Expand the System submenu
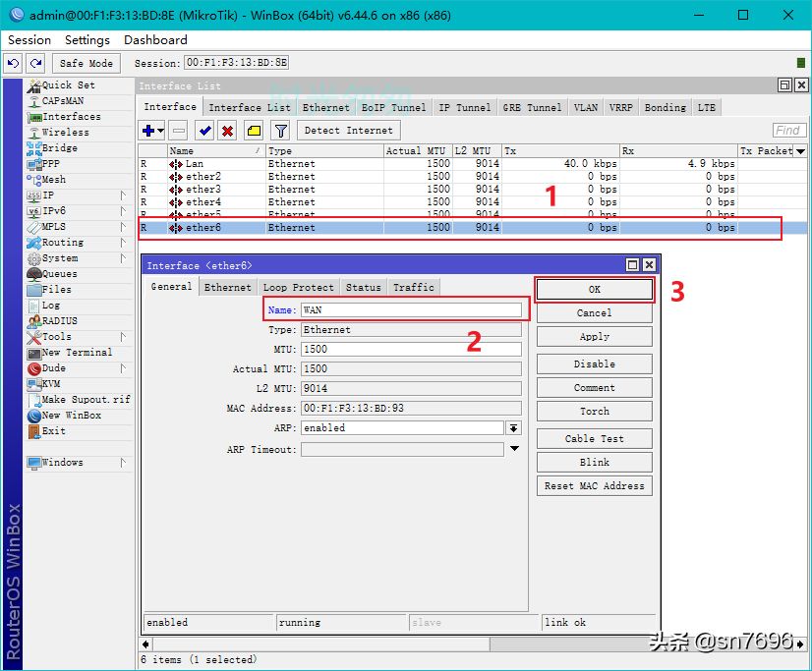 [x=123, y=258]
